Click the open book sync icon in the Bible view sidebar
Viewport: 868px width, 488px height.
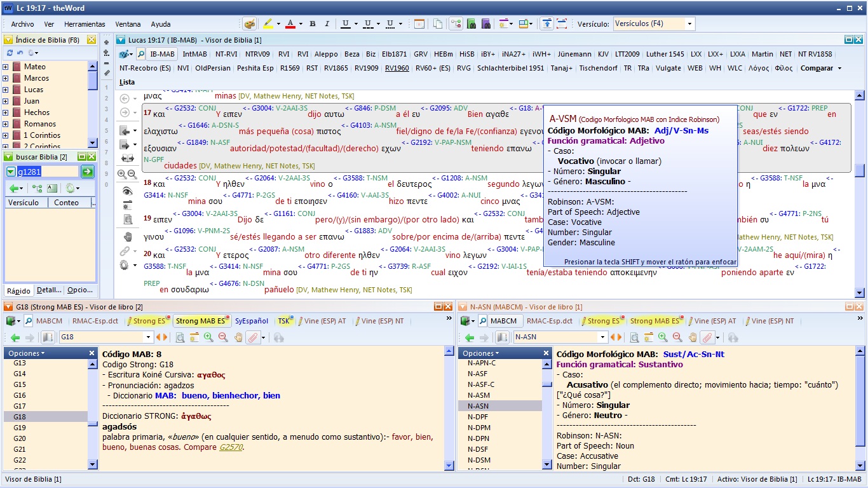(x=127, y=158)
